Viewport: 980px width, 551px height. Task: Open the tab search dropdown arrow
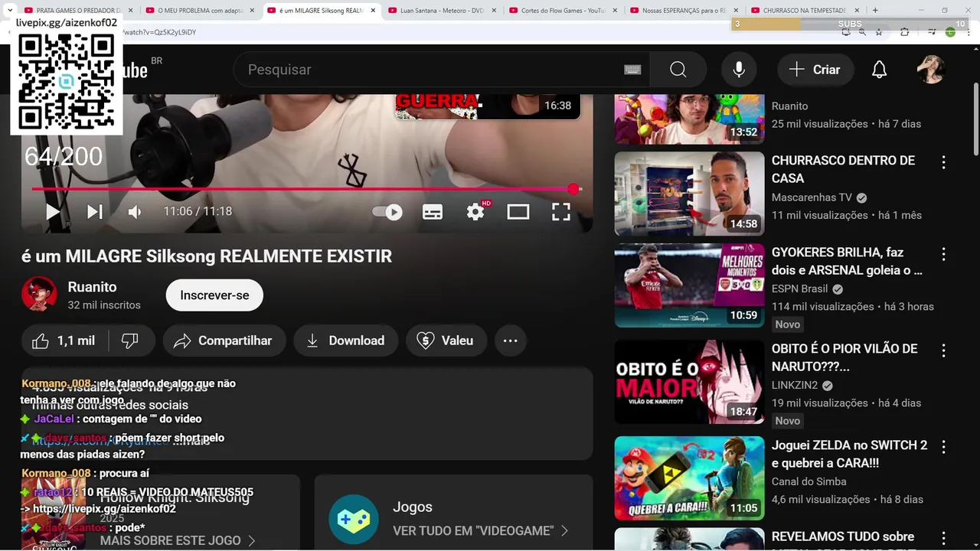tap(9, 11)
